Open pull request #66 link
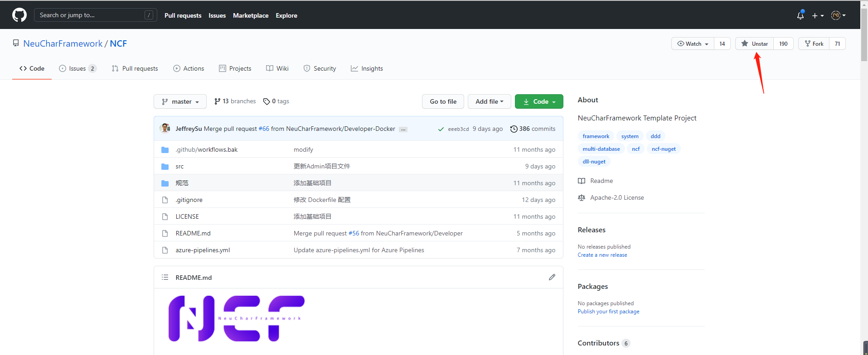Screen dimensions: 868x355 tap(264, 129)
